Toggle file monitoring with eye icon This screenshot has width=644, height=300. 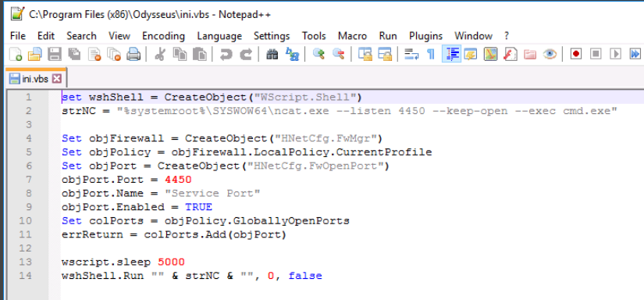(x=550, y=54)
